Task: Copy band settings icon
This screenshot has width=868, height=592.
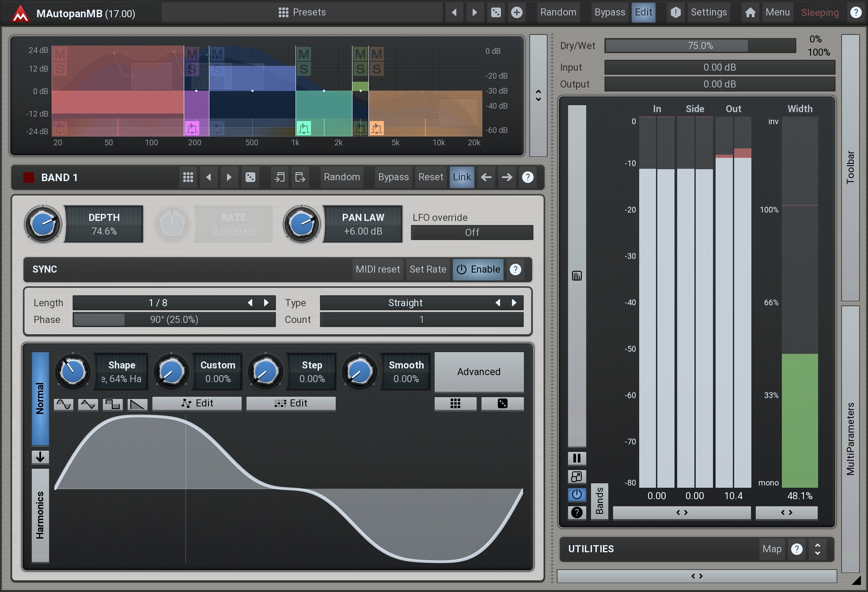Action: (x=280, y=177)
